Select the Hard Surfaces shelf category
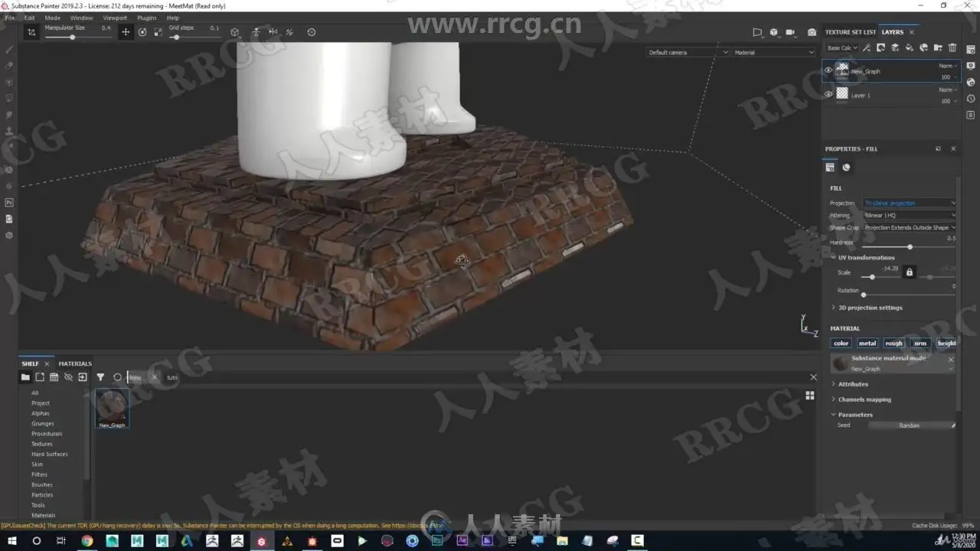This screenshot has height=551, width=980. (50, 454)
